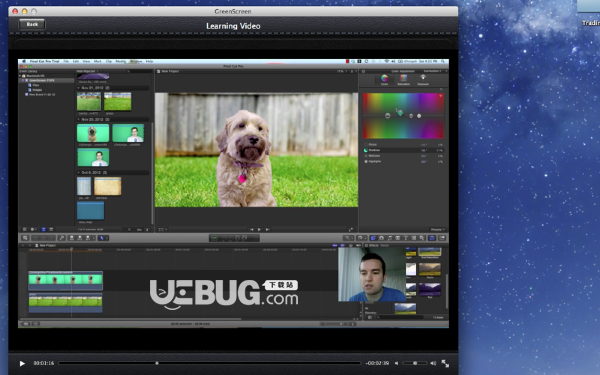The height and width of the screenshot is (375, 600).
Task: Click the elapsed time 00:01:16
Action: pyautogui.click(x=44, y=363)
